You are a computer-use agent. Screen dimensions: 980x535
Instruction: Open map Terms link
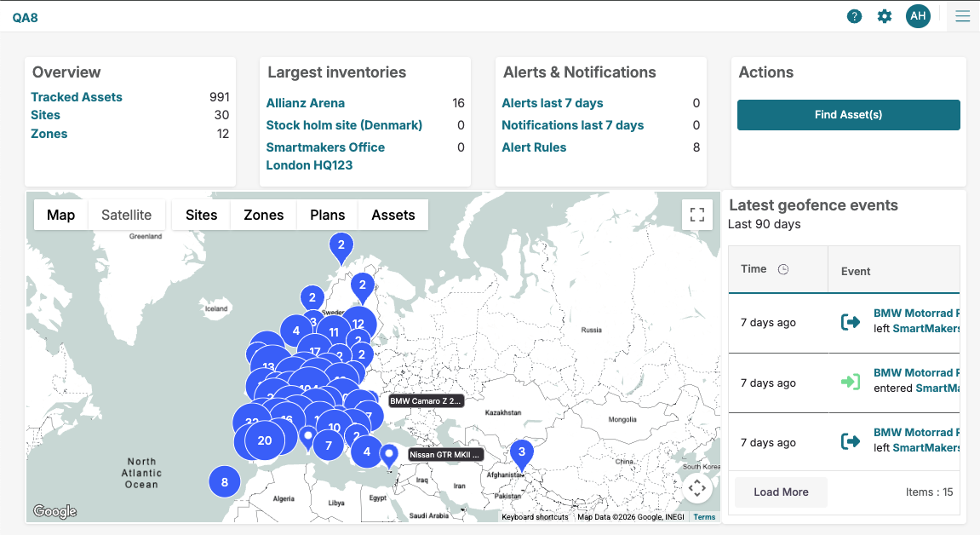[x=704, y=517]
